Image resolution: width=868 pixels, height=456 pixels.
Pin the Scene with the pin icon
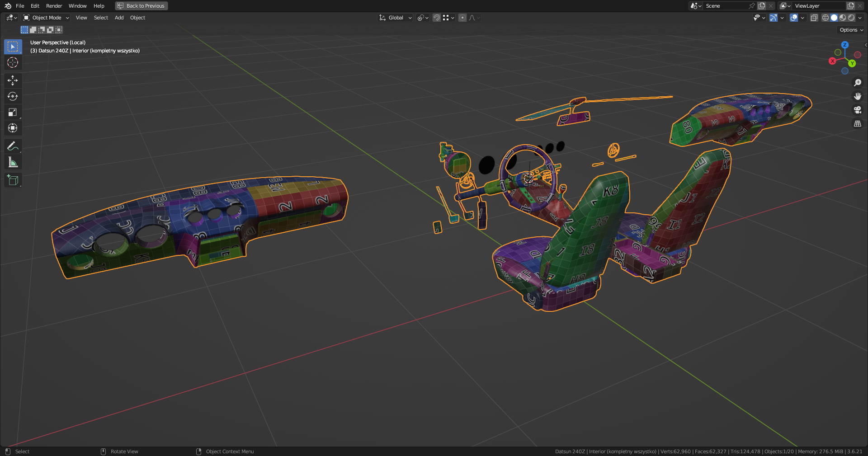752,6
